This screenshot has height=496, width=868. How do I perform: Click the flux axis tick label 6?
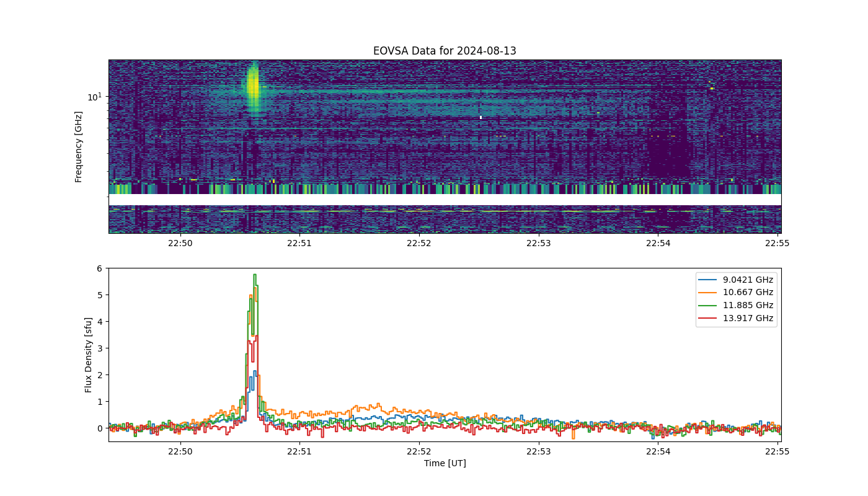pos(99,268)
